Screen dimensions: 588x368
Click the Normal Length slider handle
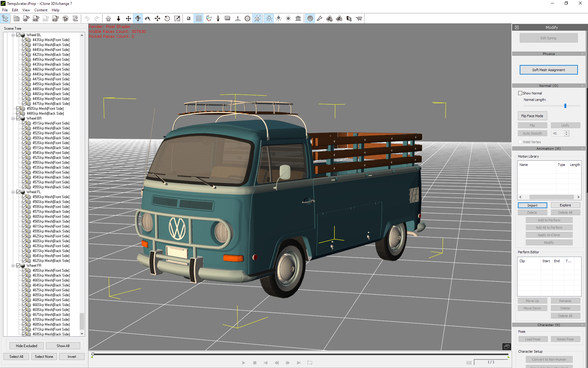coord(565,106)
